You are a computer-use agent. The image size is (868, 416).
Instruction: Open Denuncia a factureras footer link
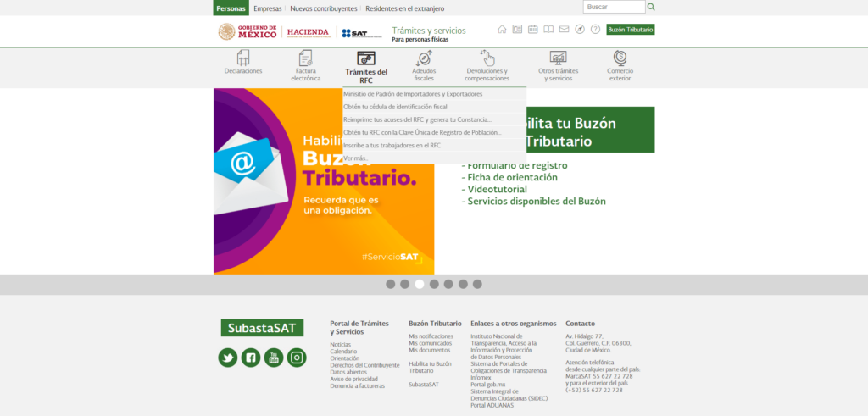point(357,386)
